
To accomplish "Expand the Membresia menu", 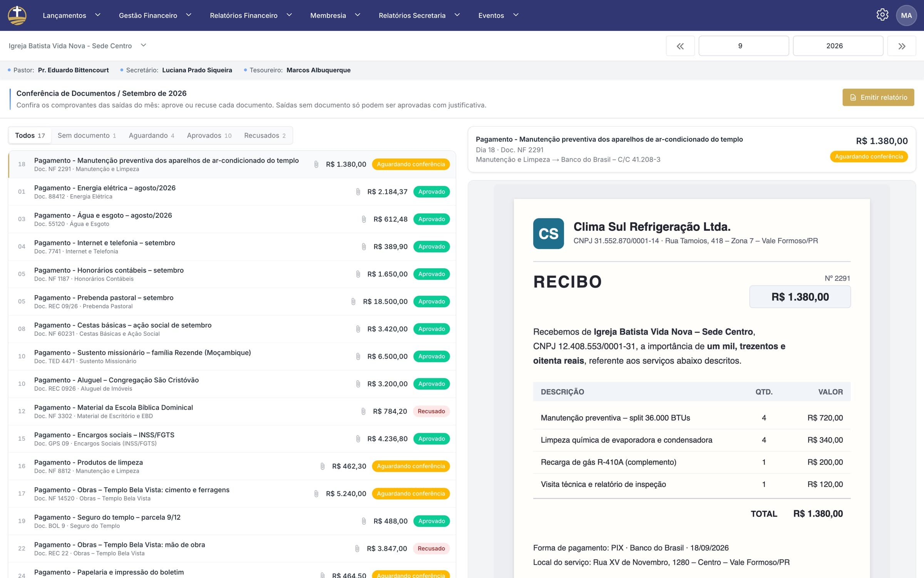I will [x=335, y=15].
